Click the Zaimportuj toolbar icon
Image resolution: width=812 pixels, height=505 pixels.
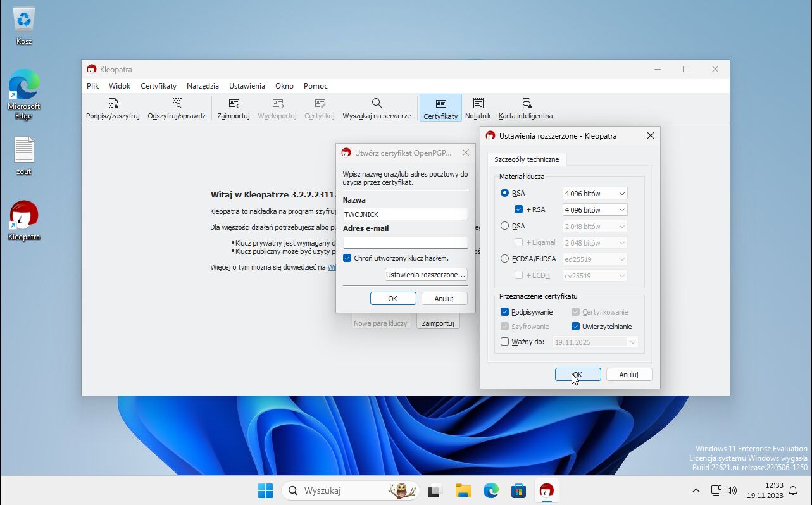point(234,108)
